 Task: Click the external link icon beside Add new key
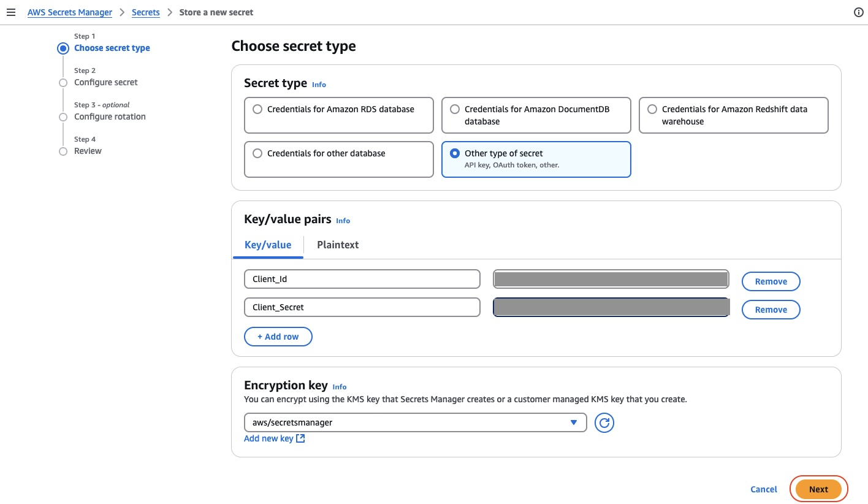tap(300, 438)
